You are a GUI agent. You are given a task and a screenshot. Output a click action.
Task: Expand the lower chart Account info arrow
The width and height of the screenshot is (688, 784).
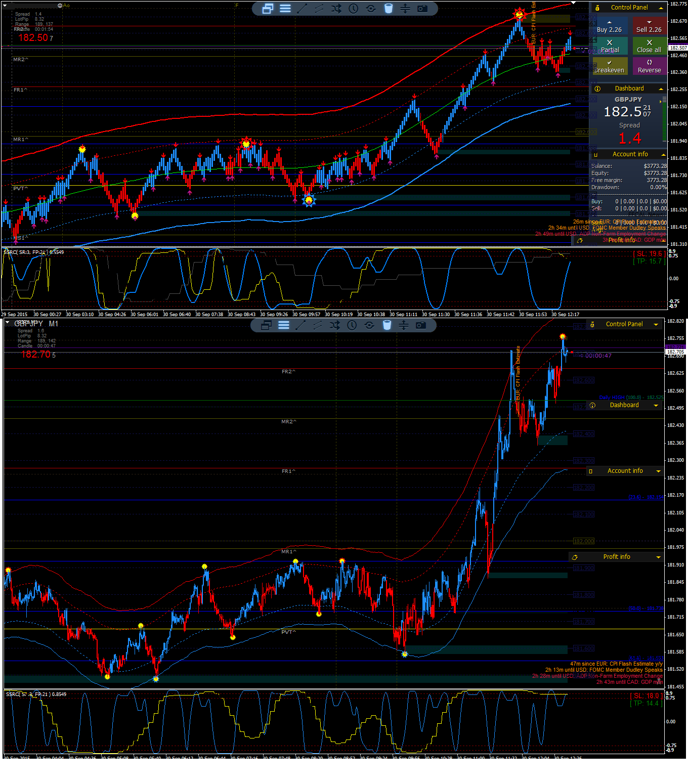coord(658,471)
